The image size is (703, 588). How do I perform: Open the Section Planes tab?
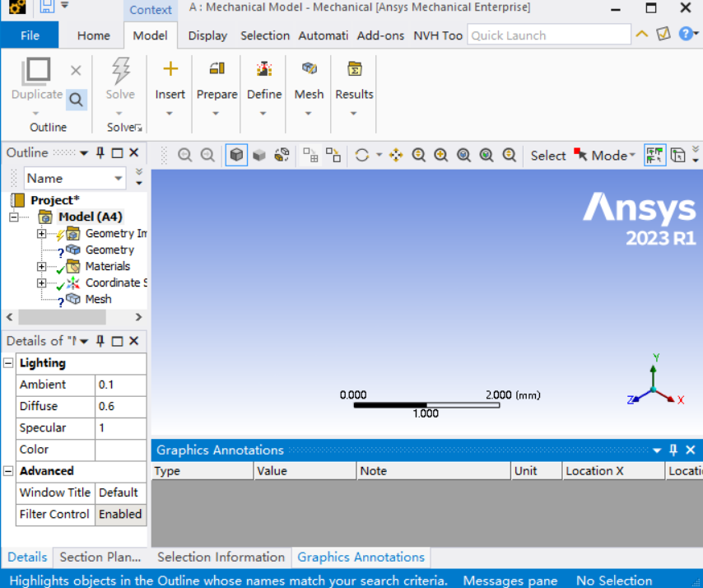[x=100, y=557]
